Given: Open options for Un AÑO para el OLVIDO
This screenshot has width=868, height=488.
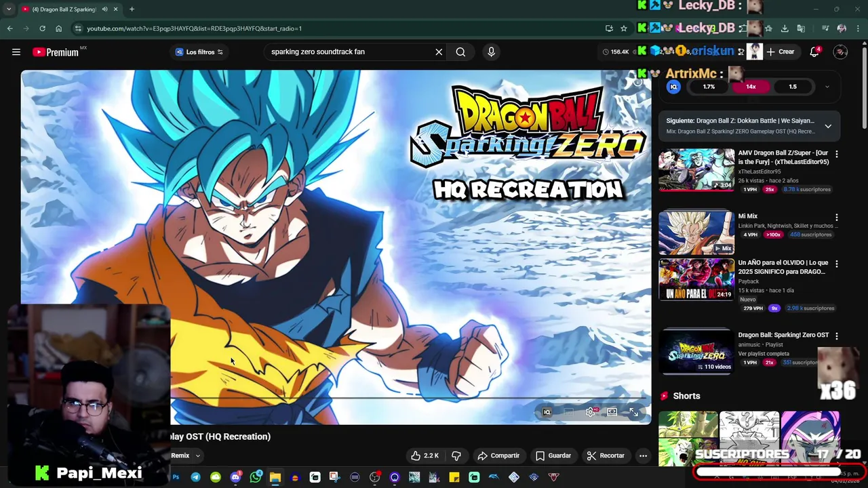Looking at the screenshot, I should tap(836, 264).
